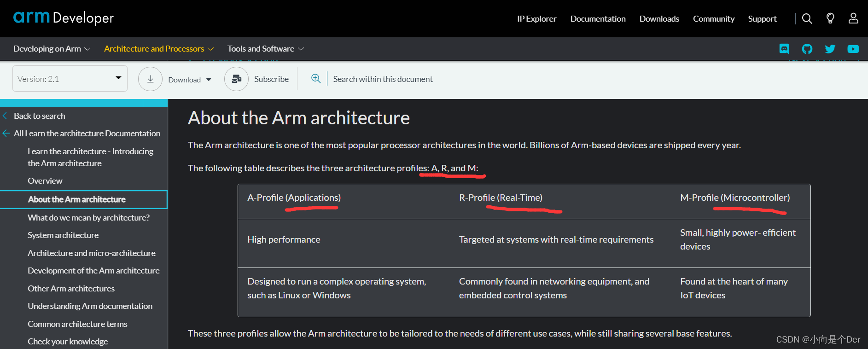
Task: Click the circular download arrow icon
Action: pyautogui.click(x=150, y=79)
